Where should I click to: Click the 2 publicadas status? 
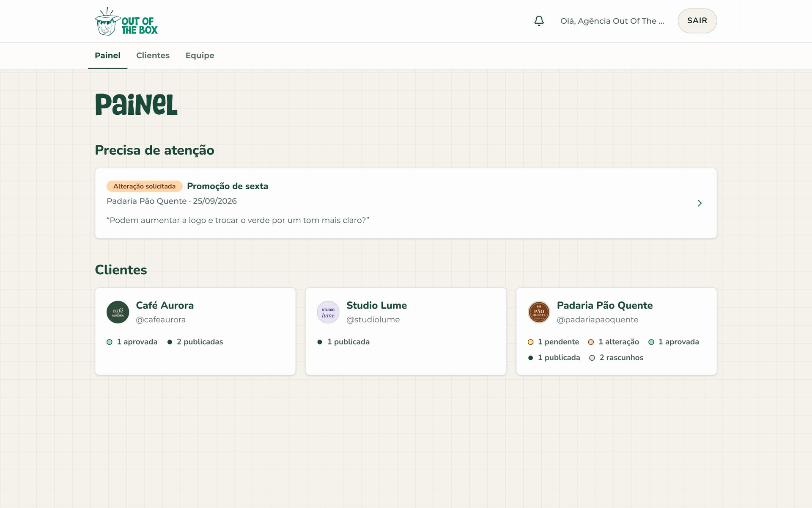(x=195, y=342)
